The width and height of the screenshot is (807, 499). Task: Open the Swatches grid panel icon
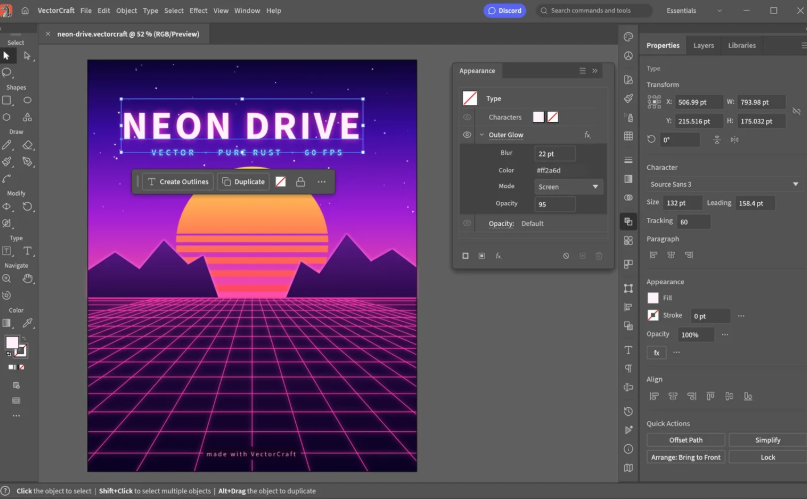point(628,136)
